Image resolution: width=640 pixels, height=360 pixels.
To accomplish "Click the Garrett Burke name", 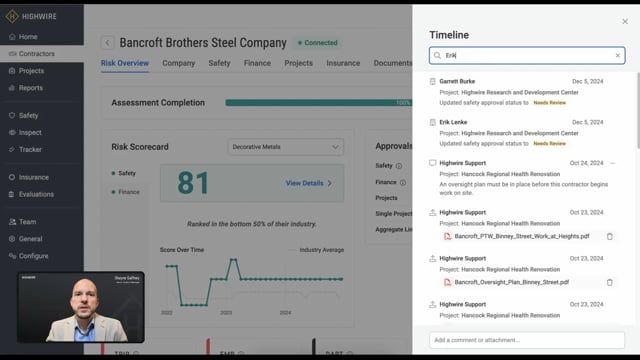I will click(457, 81).
